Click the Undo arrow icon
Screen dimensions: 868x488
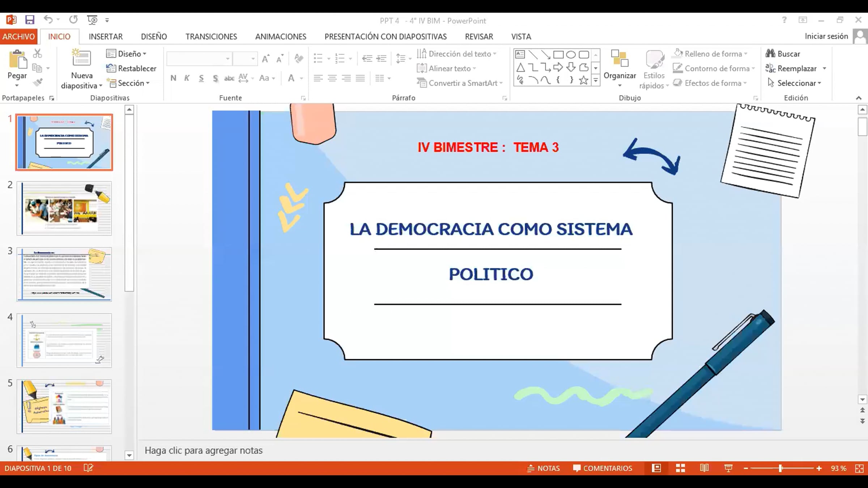click(48, 20)
